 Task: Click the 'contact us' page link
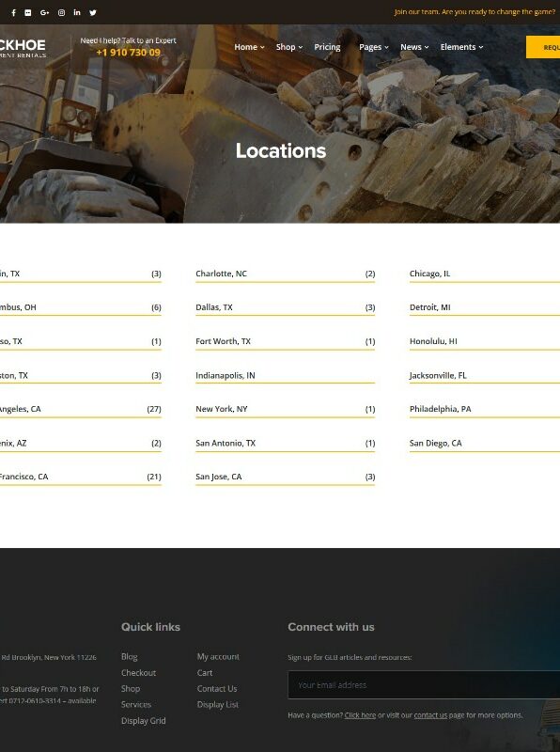click(x=430, y=715)
